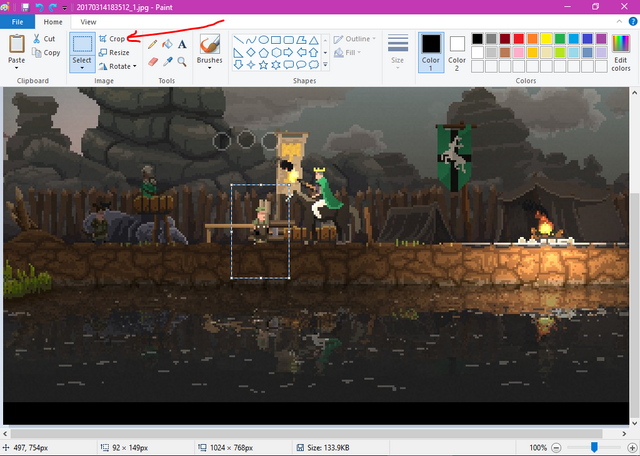Screen dimensions: 640x456
Task: Pick the Eraser tool
Action: pos(153,62)
